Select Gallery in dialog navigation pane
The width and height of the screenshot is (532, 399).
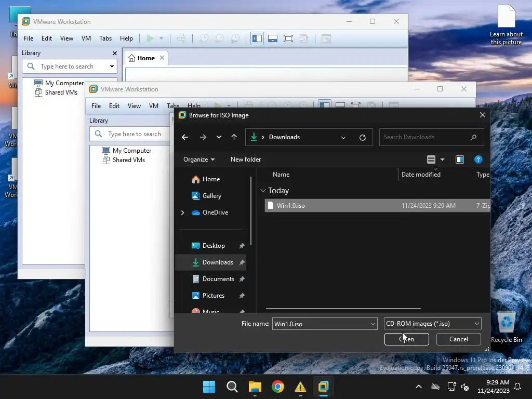click(x=212, y=196)
